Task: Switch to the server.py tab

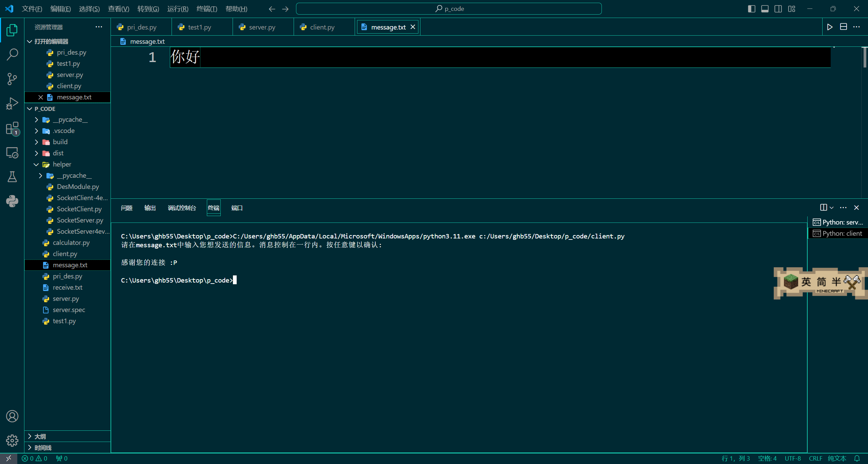Action: [263, 27]
